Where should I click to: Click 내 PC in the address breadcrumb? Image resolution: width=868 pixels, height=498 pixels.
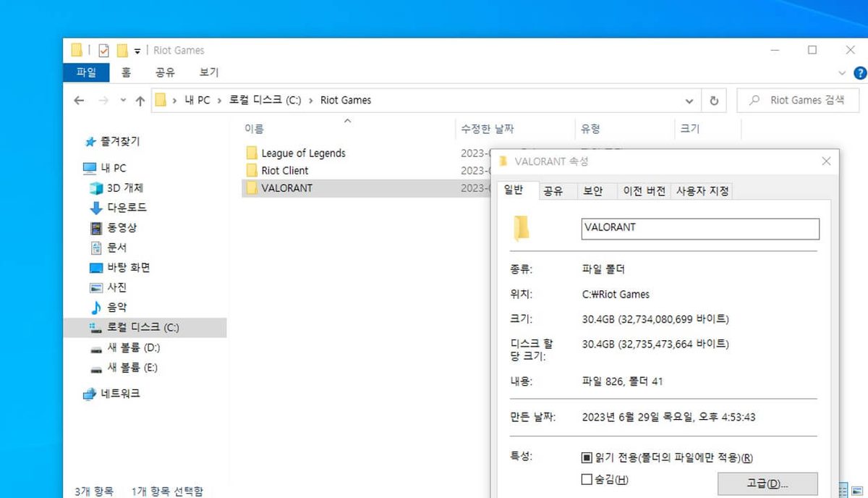pos(197,101)
